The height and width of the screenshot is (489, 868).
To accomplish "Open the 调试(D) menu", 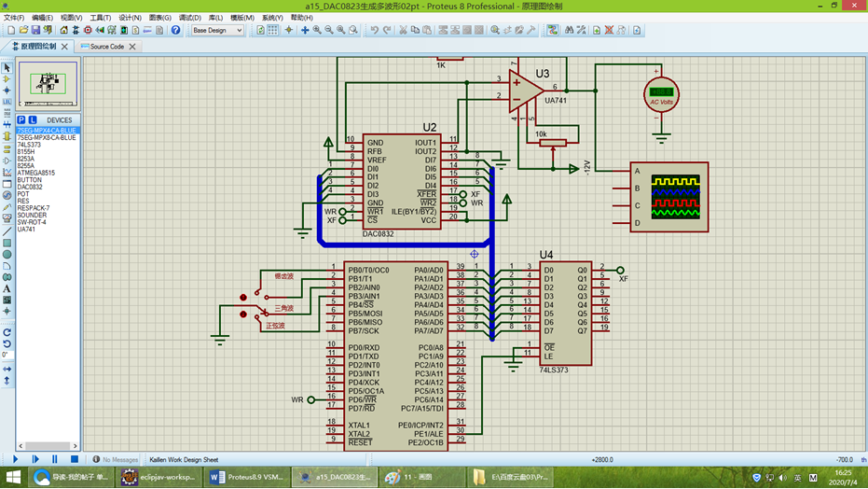I will pos(189,18).
